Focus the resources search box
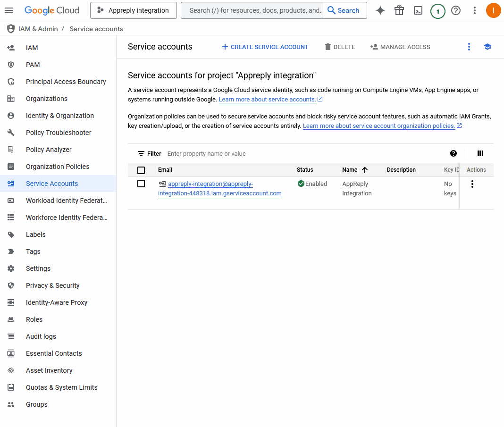 pyautogui.click(x=252, y=10)
